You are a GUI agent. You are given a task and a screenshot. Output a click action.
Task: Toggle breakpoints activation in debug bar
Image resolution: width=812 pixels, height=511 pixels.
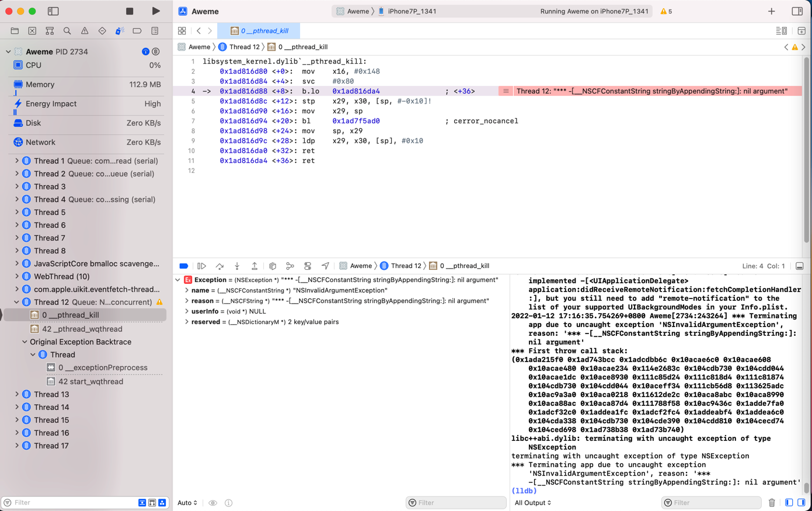(x=184, y=266)
